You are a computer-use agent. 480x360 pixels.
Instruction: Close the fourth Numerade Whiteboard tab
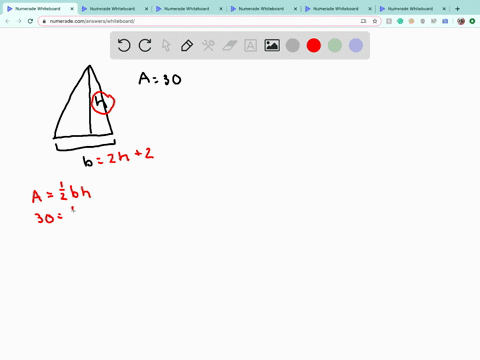coord(295,9)
